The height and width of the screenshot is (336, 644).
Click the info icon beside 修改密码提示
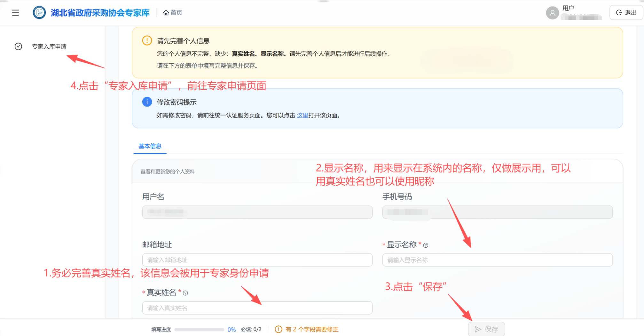[x=147, y=102]
